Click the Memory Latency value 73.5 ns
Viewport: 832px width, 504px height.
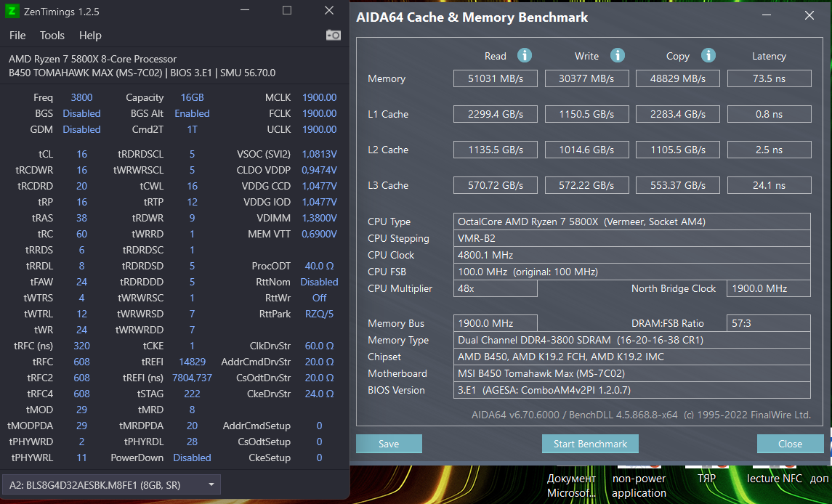(x=770, y=78)
